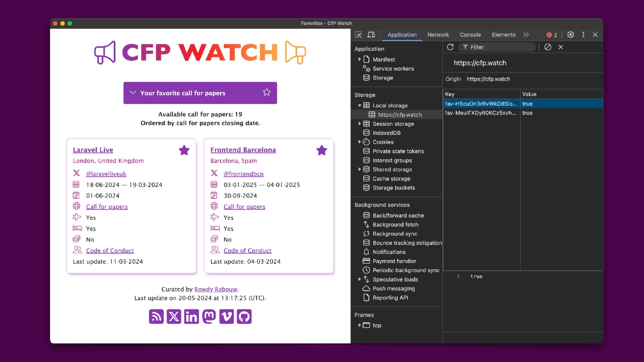Toggle favorites star in purple banner
This screenshot has height=362, width=644.
point(267,92)
